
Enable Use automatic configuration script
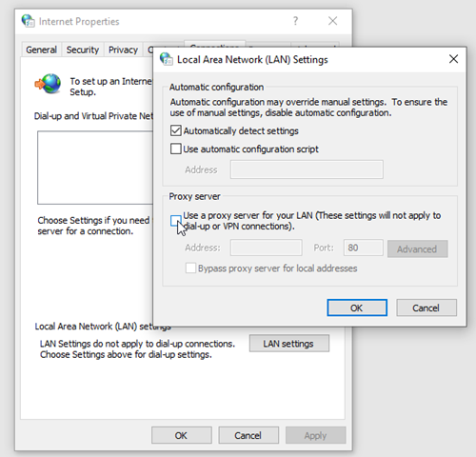[x=176, y=149]
